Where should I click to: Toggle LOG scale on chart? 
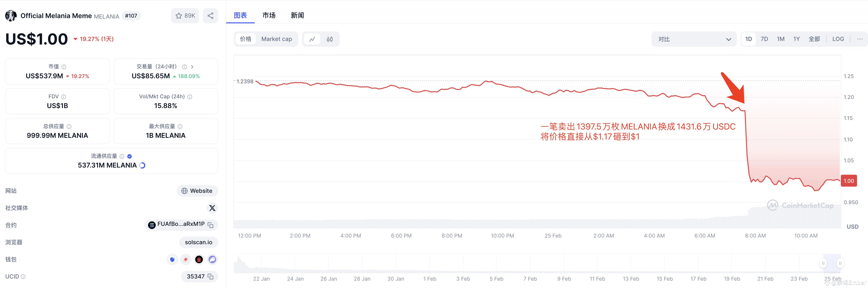click(838, 39)
